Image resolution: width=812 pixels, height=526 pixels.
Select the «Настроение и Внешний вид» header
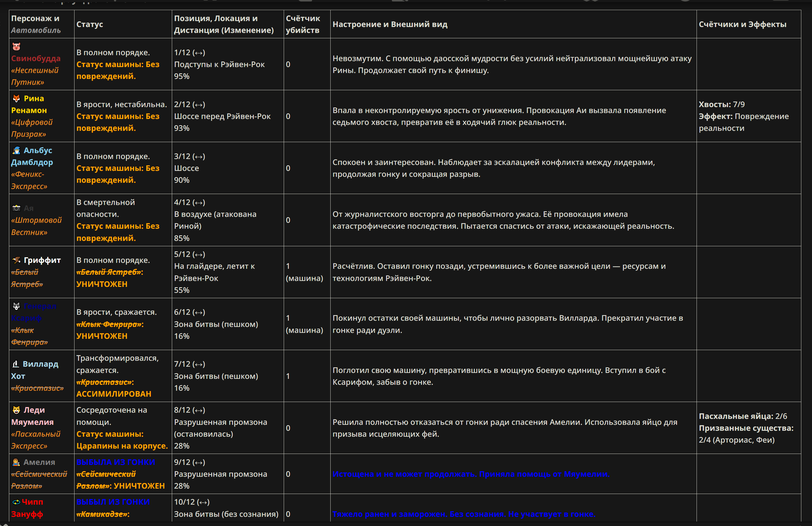pos(513,24)
